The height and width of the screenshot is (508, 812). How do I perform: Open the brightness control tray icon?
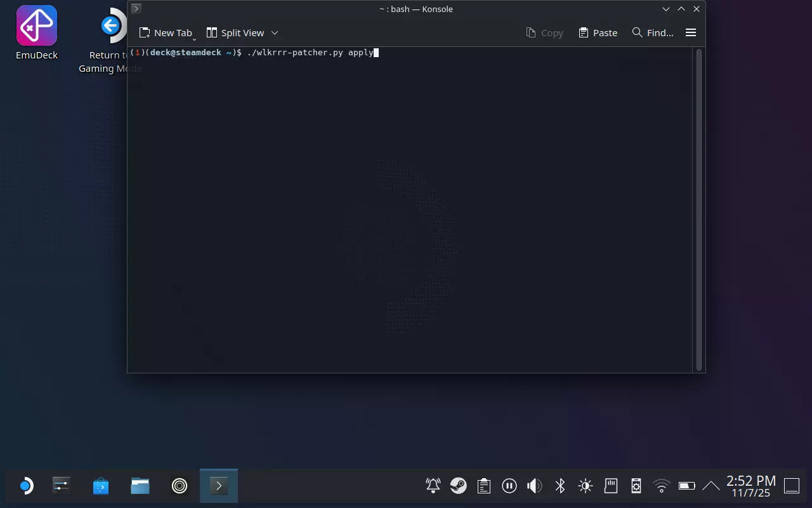[586, 486]
